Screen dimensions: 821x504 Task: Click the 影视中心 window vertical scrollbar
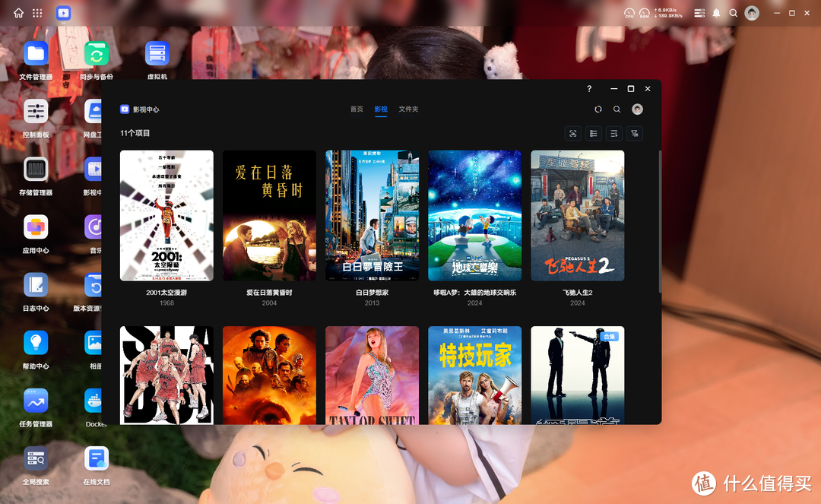tap(660, 222)
